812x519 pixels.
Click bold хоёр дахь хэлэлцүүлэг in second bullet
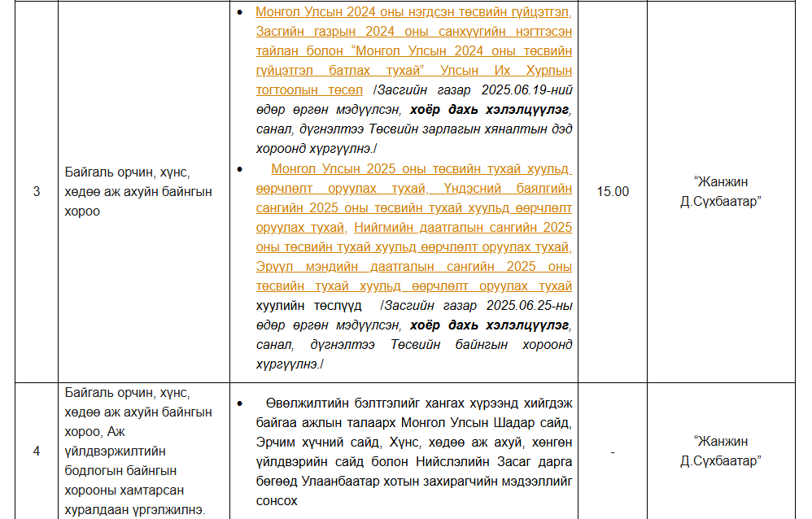487,325
